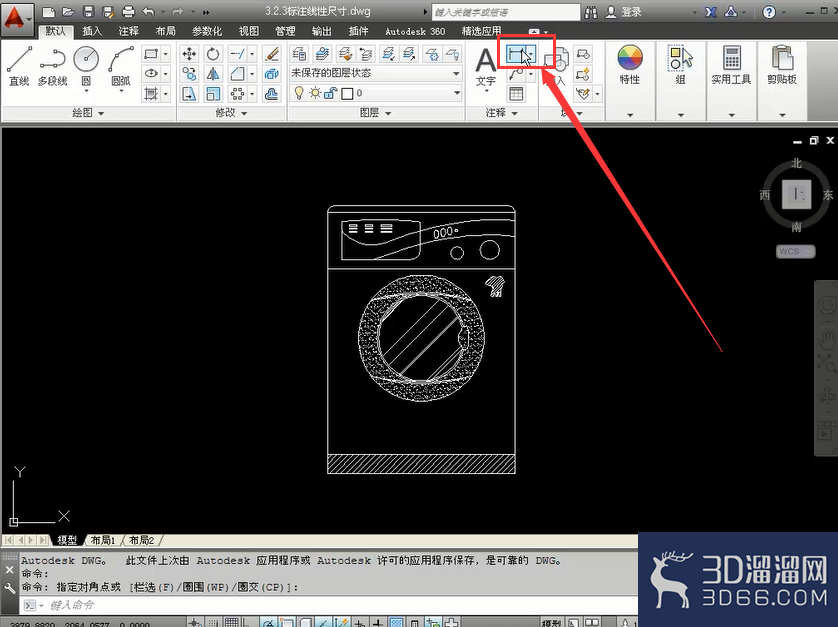Click the Multileader annotation tool
The image size is (838, 627).
coord(515,74)
